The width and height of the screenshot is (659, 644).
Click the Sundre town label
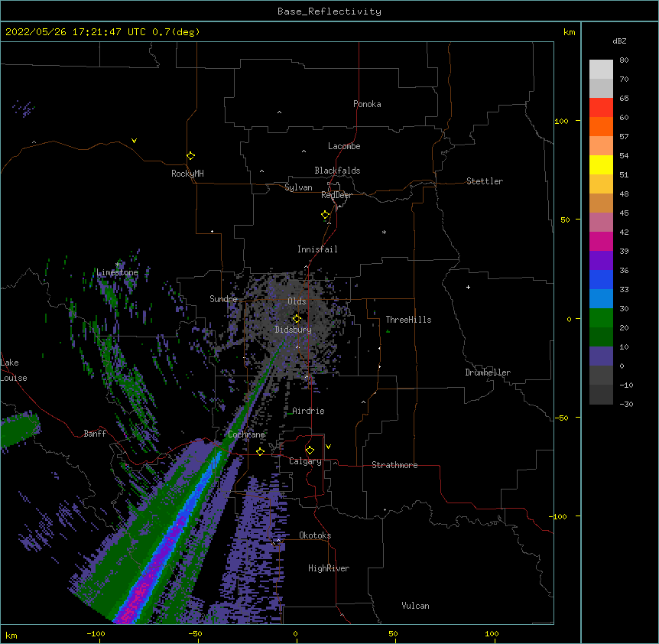pyautogui.click(x=223, y=299)
